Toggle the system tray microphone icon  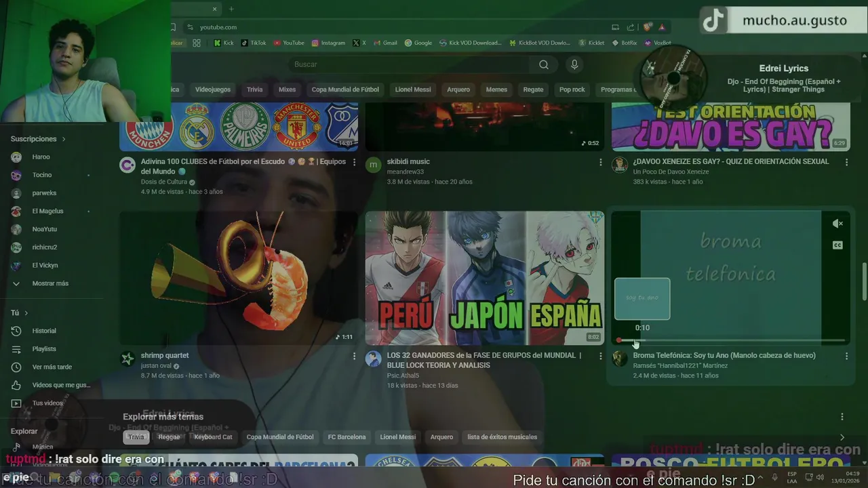click(774, 477)
